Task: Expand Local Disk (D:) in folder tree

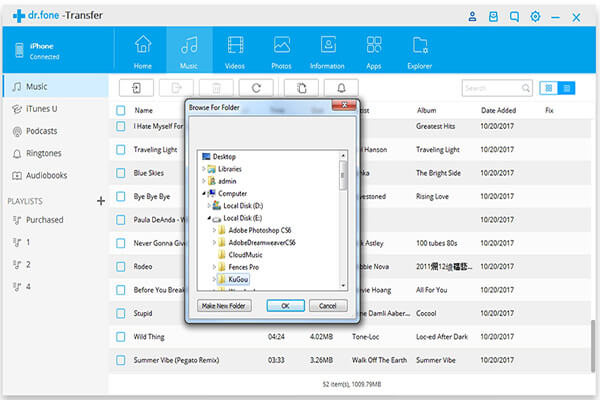Action: click(208, 205)
